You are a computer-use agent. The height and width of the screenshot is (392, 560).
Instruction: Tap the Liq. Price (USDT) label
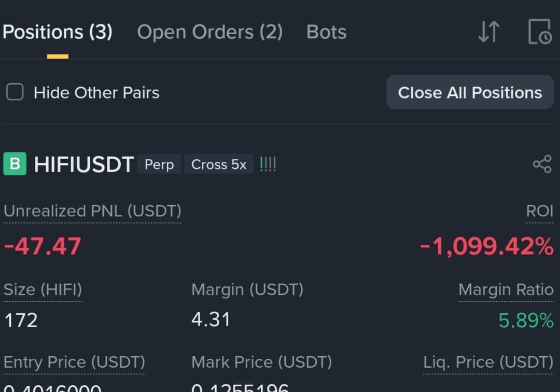(488, 362)
